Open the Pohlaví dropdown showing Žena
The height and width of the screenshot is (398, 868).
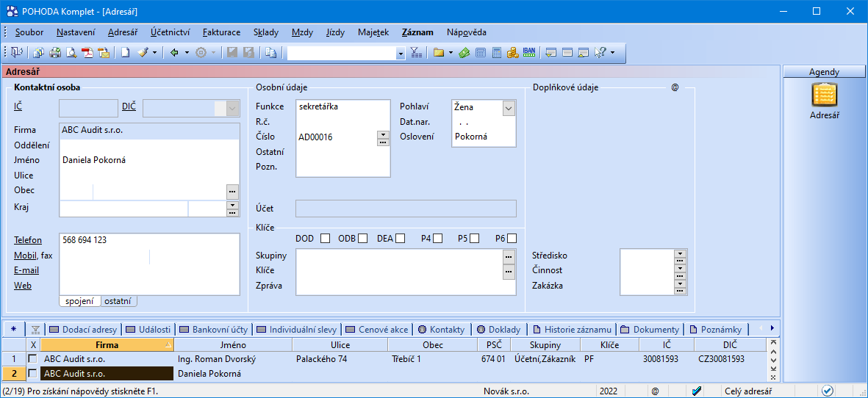point(509,108)
